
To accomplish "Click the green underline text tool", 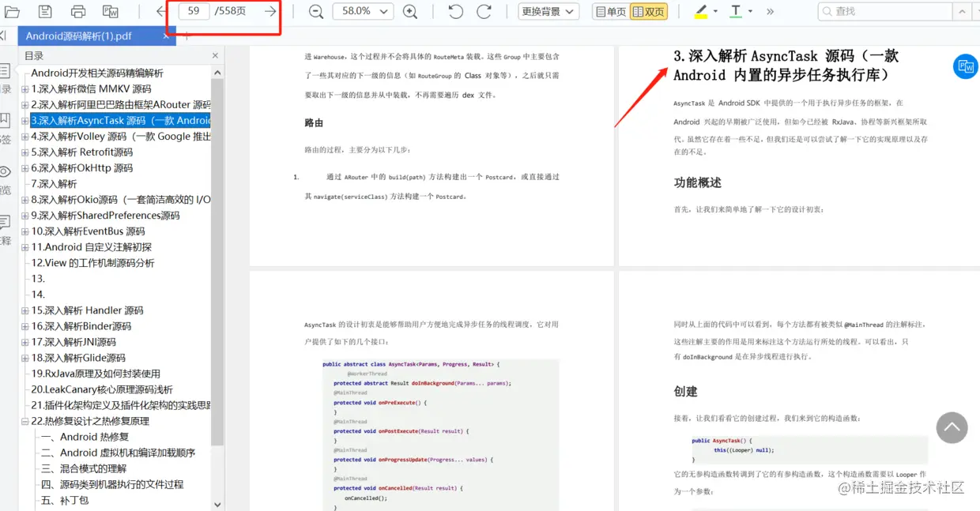I will (x=736, y=11).
